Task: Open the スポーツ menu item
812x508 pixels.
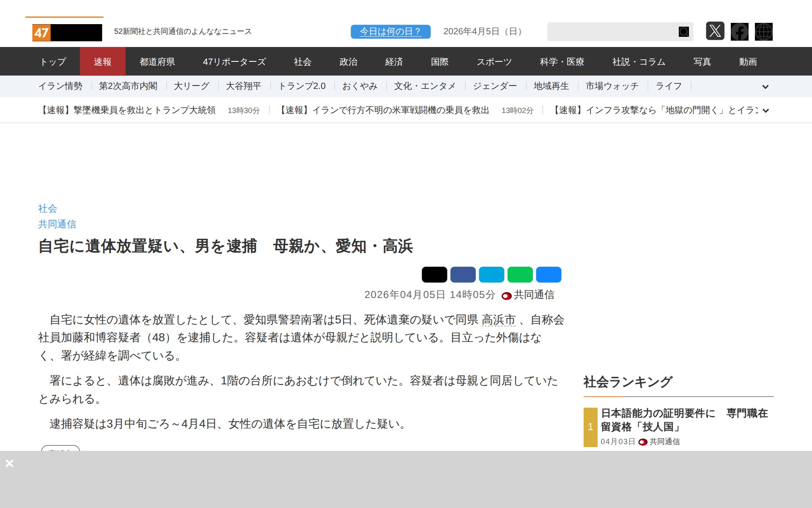Action: pos(494,61)
